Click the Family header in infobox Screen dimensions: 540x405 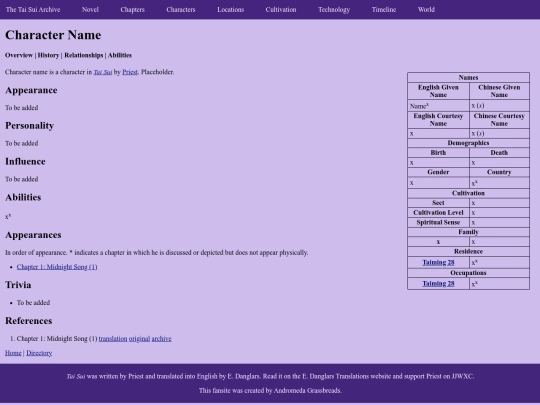tap(468, 232)
